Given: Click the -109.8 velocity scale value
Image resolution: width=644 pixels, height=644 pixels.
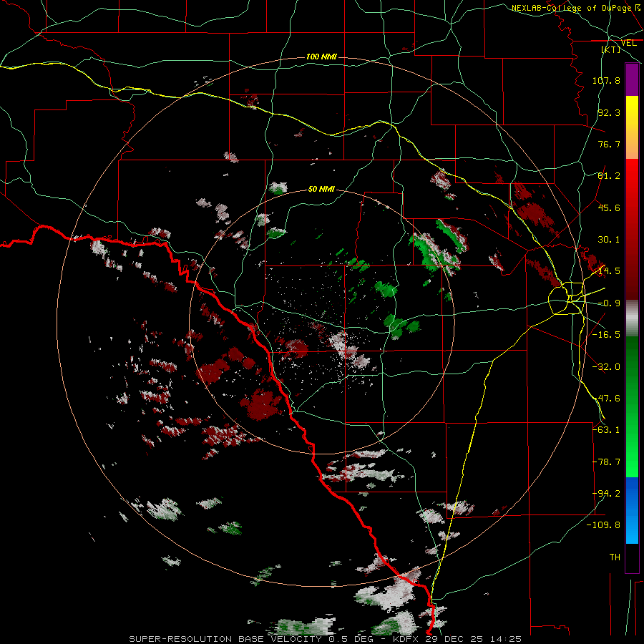Looking at the screenshot, I should point(604,525).
